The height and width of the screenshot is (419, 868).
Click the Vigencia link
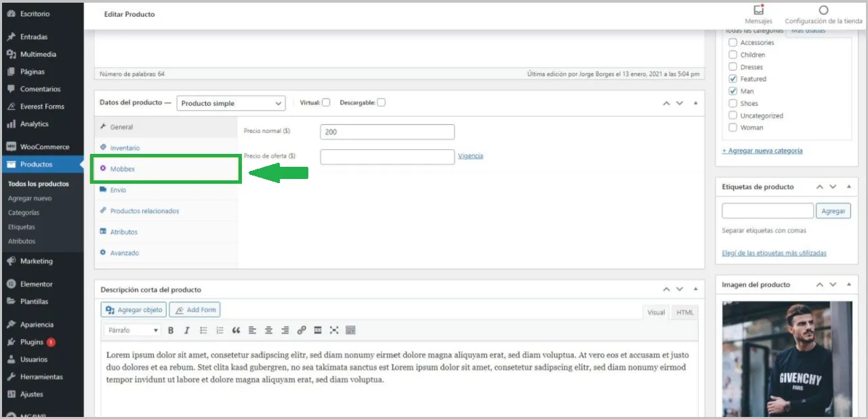click(470, 156)
